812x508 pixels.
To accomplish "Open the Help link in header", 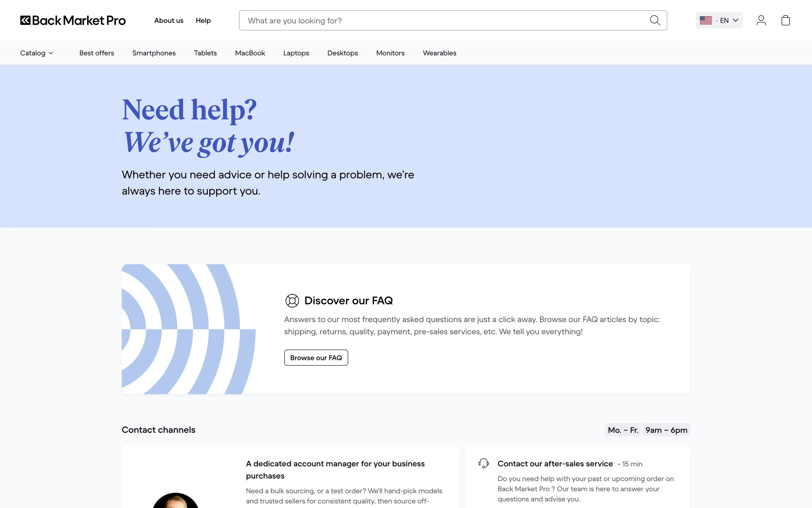I will (203, 21).
